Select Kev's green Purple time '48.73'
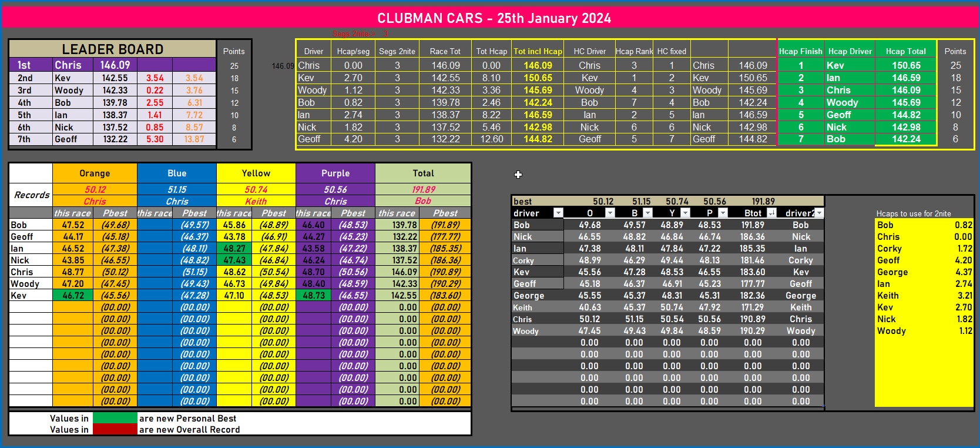Screen dimensions: 980x448 coord(313,295)
